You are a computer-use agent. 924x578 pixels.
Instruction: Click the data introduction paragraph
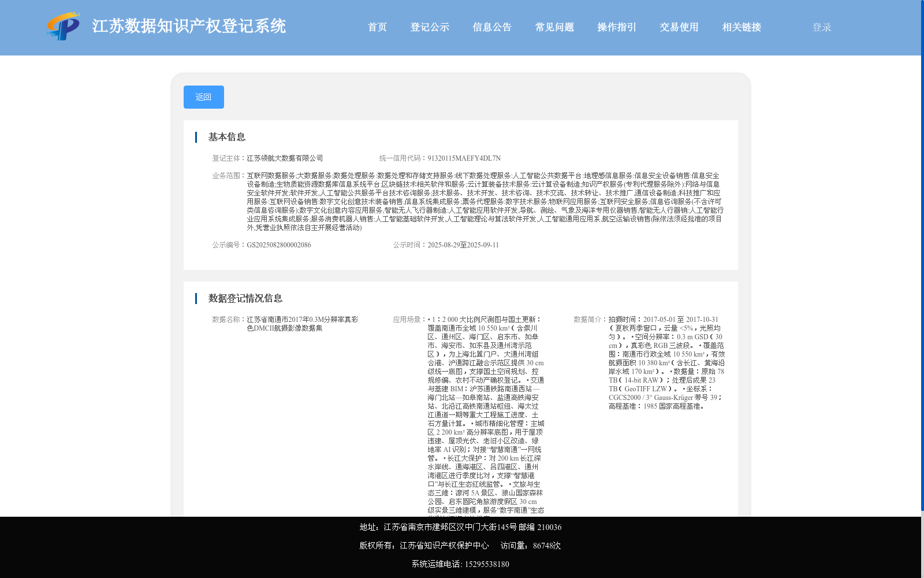(x=666, y=363)
